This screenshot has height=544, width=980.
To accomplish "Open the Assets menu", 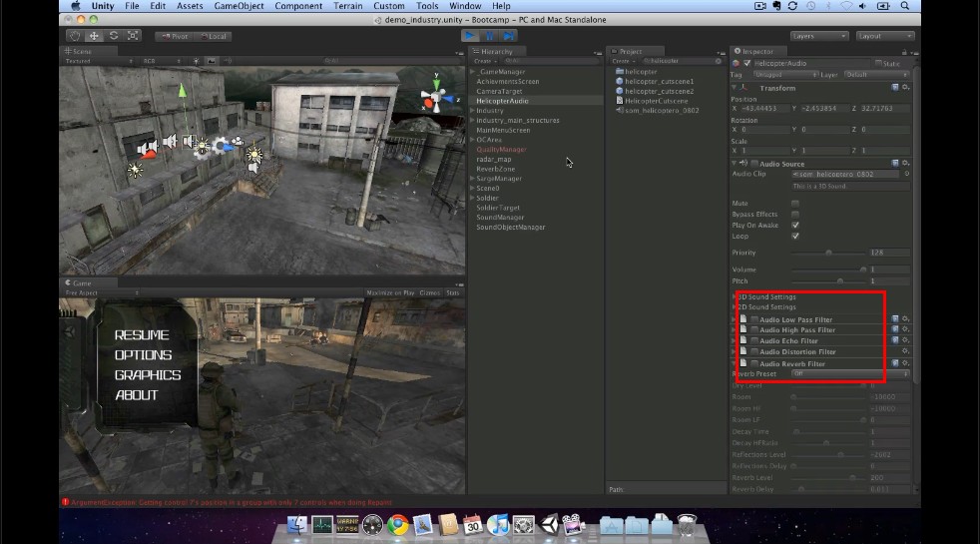I will tap(190, 6).
